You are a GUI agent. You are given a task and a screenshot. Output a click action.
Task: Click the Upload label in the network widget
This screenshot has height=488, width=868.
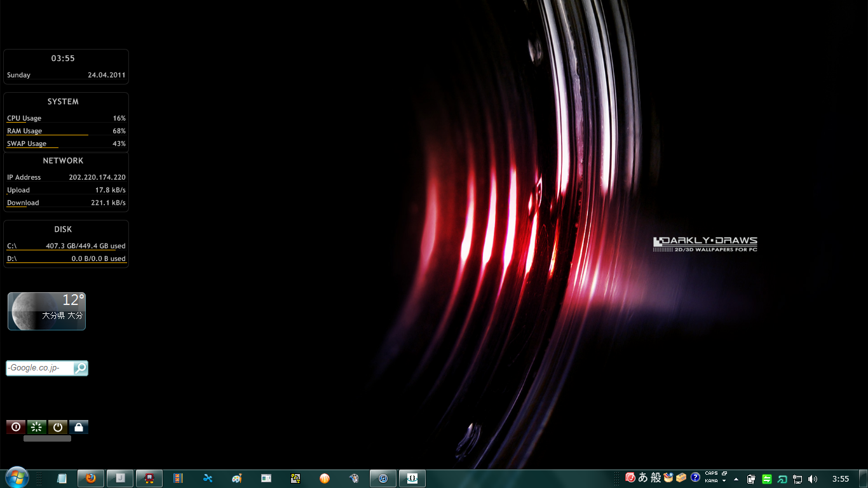click(18, 190)
